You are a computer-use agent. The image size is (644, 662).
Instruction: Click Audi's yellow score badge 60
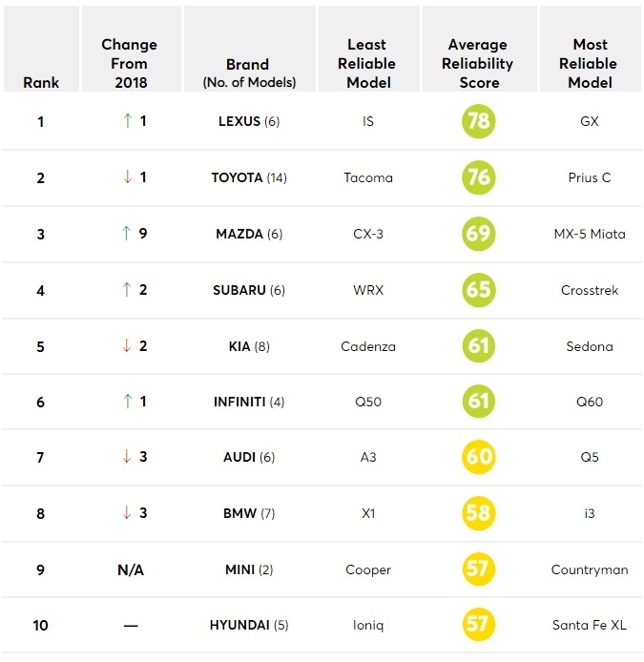point(479,457)
